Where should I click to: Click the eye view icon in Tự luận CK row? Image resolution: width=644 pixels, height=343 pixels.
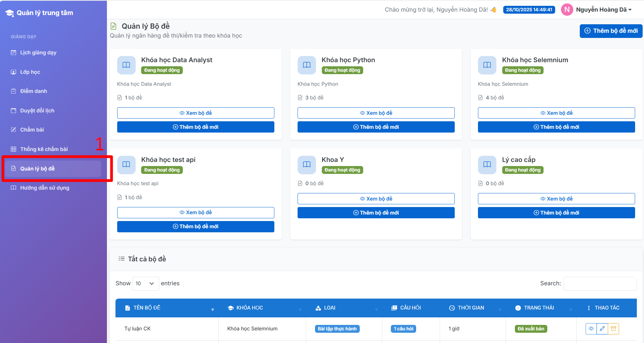pos(591,329)
